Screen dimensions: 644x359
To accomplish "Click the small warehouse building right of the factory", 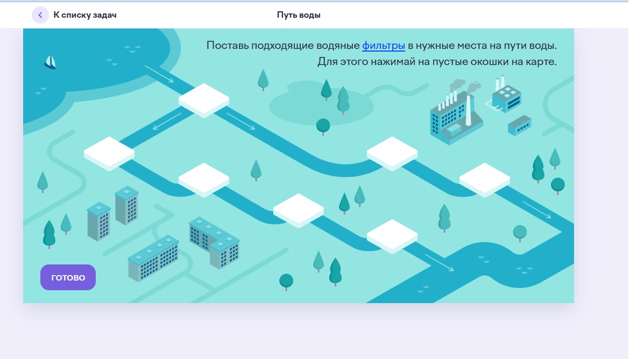I will pyautogui.click(x=520, y=125).
